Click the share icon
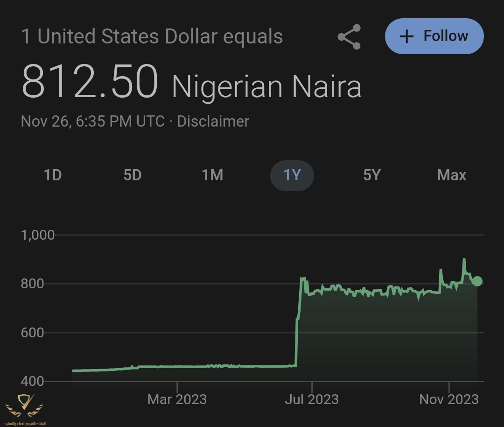 (x=349, y=37)
